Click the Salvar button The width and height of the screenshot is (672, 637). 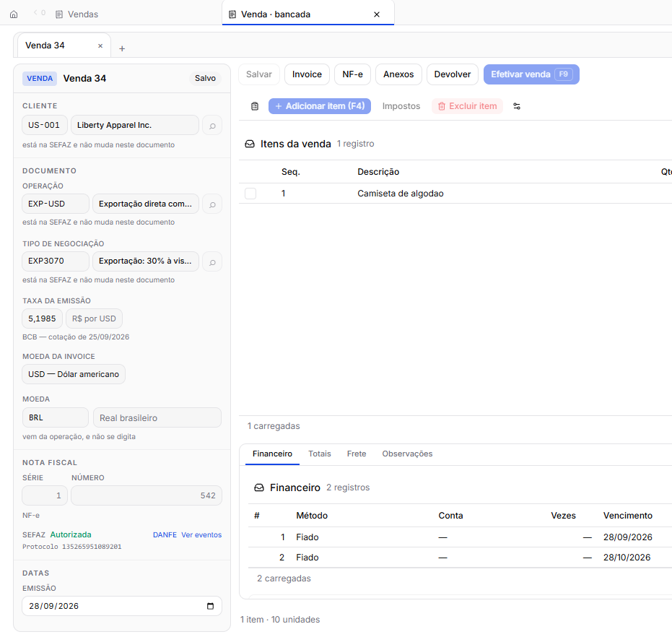[259, 74]
